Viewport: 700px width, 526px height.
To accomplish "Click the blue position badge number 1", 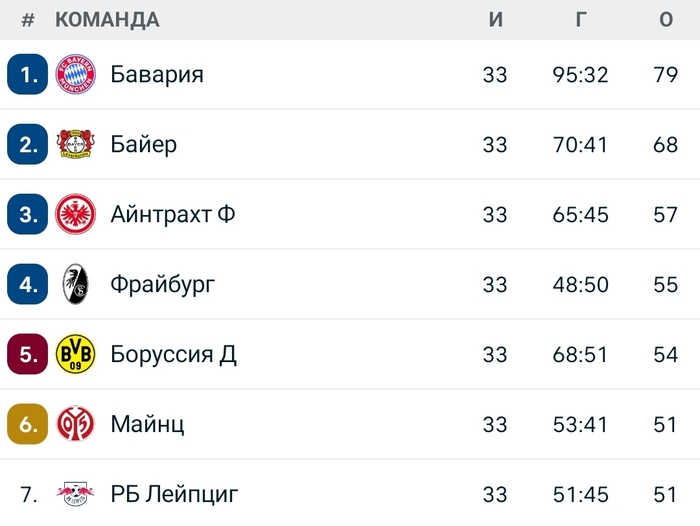I will click(x=28, y=75).
